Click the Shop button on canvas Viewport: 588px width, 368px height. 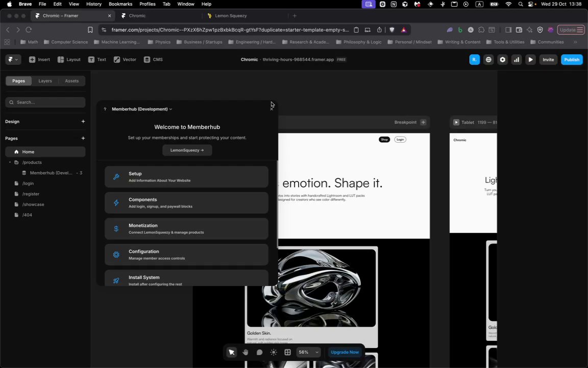pos(384,140)
